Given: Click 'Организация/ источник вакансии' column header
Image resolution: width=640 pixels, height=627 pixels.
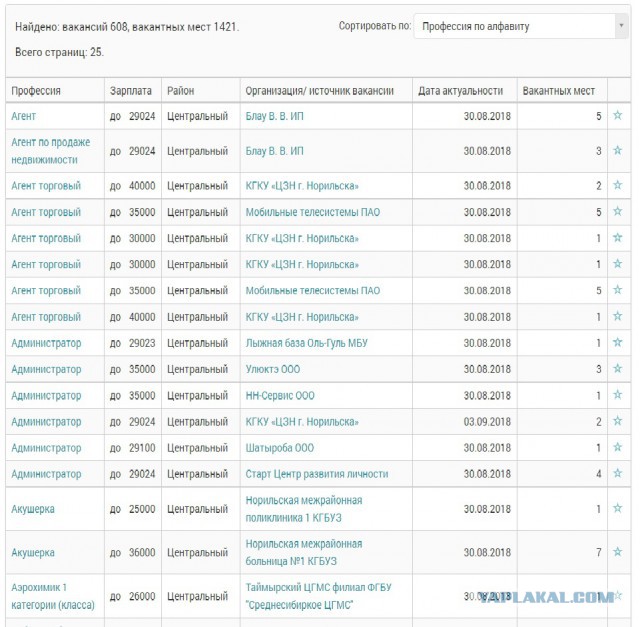Looking at the screenshot, I should tap(320, 91).
